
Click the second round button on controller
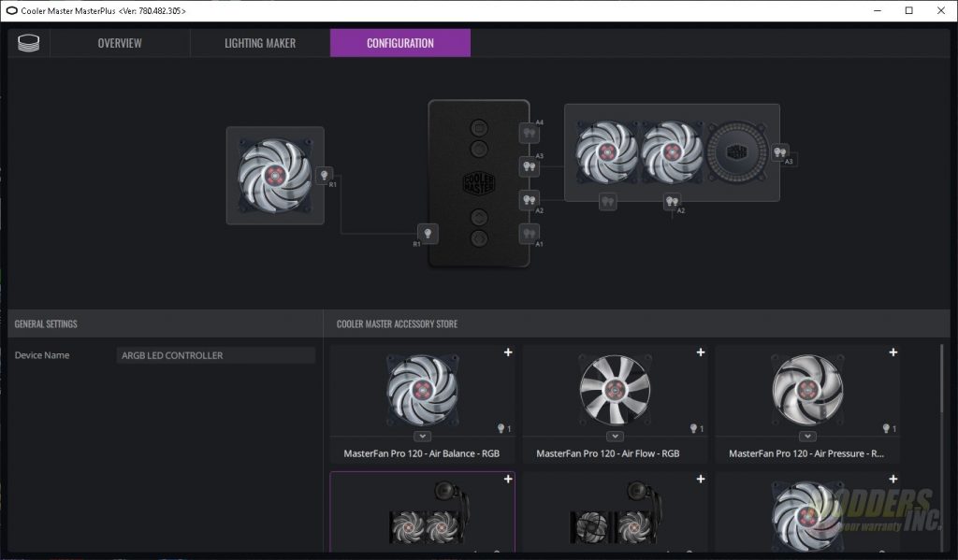pyautogui.click(x=479, y=149)
